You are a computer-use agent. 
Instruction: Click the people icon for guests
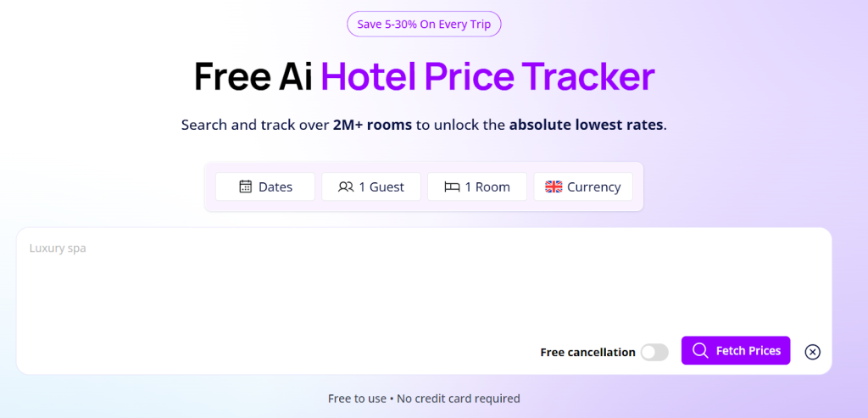coord(346,187)
